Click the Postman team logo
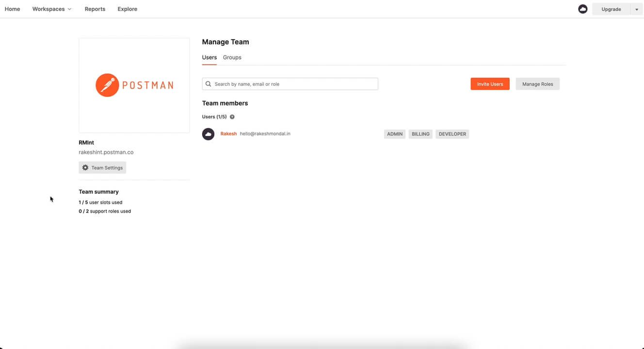Screen dimensions: 644x349 (134, 85)
